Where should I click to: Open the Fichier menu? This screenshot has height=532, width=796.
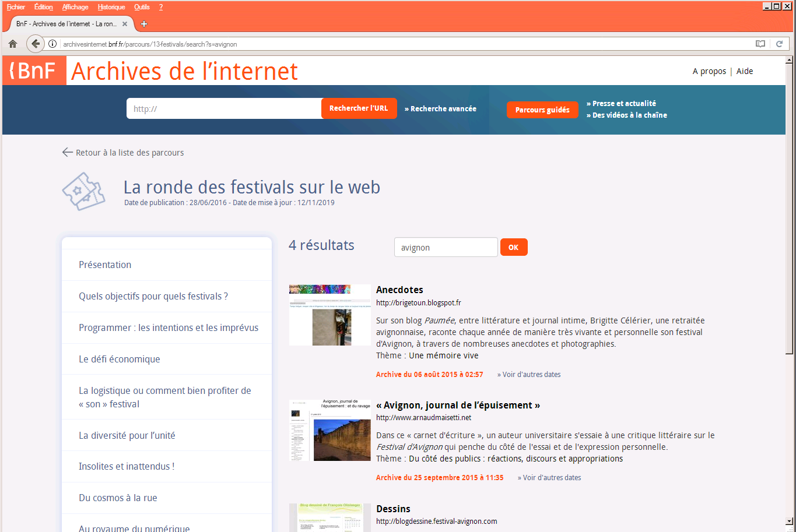tap(16, 7)
